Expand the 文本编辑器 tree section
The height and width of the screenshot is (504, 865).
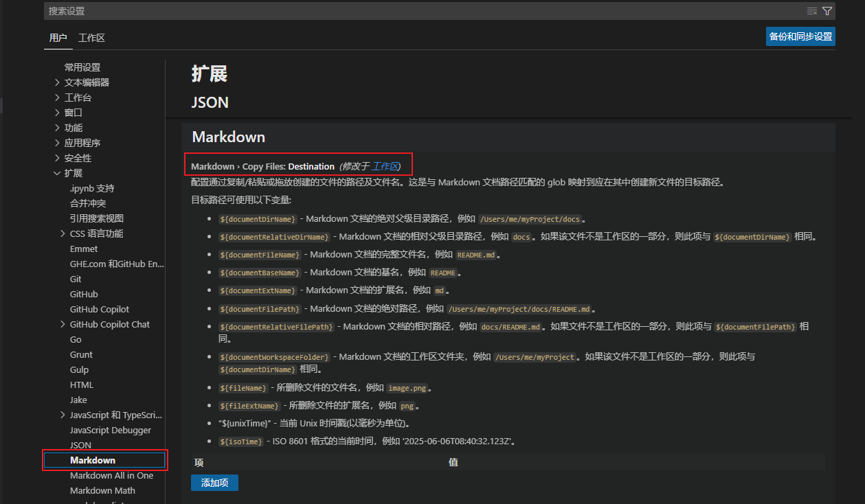coord(58,82)
